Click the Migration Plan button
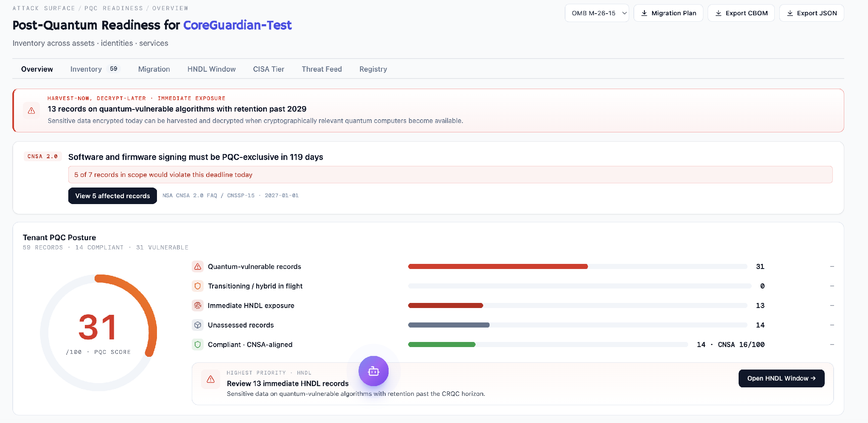 (x=668, y=13)
